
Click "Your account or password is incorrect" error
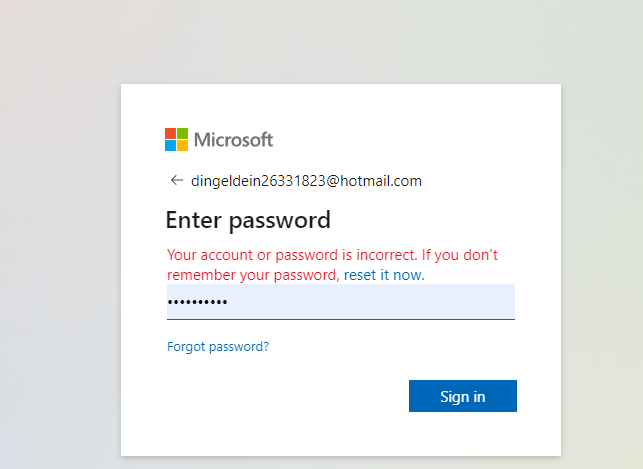290,255
